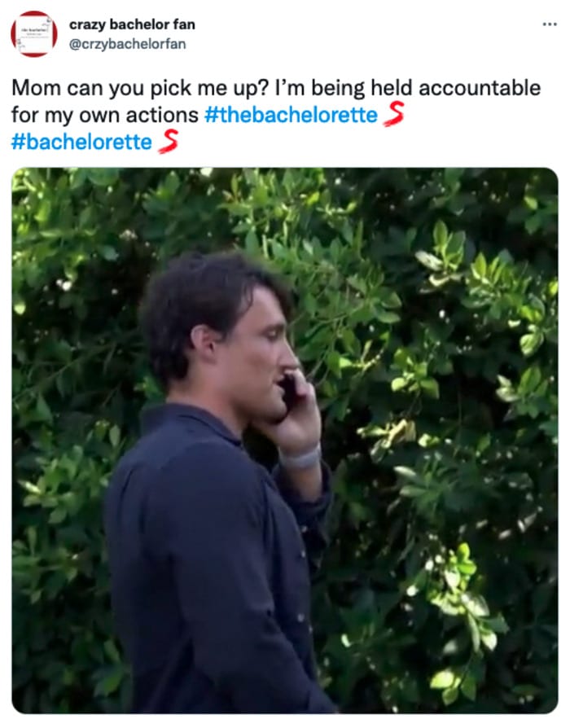Click the red S emoji after #thebachelorette
Screen dimensions: 570x728
tap(394, 114)
